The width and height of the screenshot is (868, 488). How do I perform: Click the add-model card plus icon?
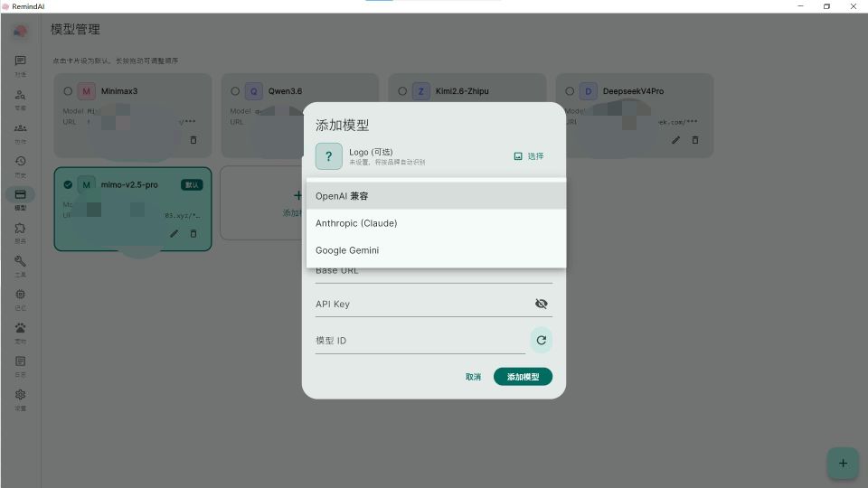click(297, 195)
